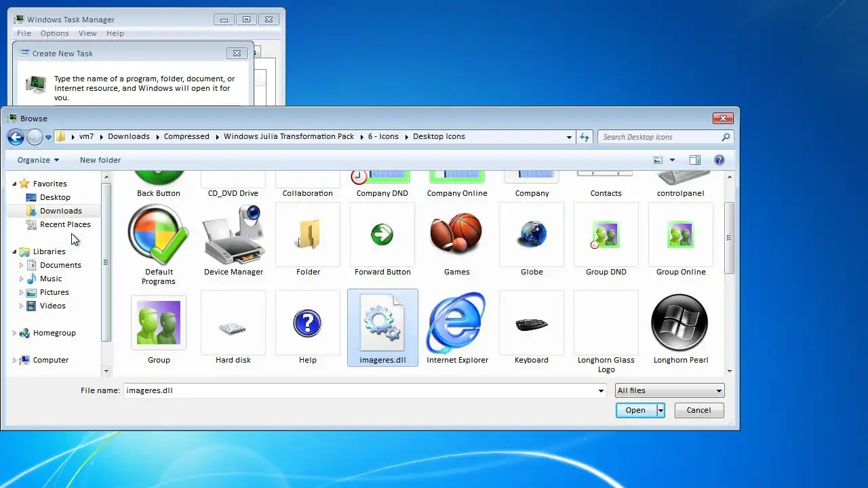Select the Forward Button icon file
868x488 pixels.
(382, 239)
